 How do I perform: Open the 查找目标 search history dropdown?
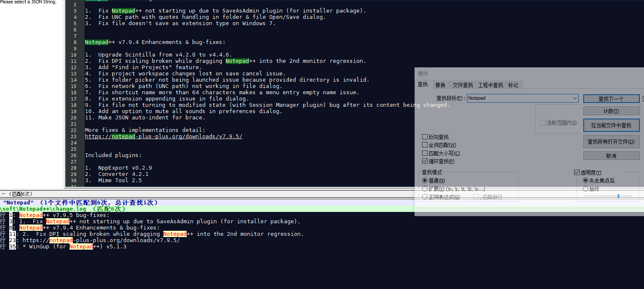click(x=574, y=98)
